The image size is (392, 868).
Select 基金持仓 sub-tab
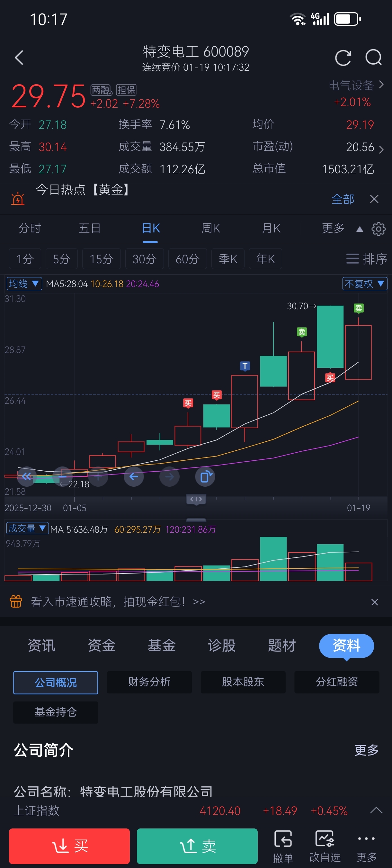[56, 712]
